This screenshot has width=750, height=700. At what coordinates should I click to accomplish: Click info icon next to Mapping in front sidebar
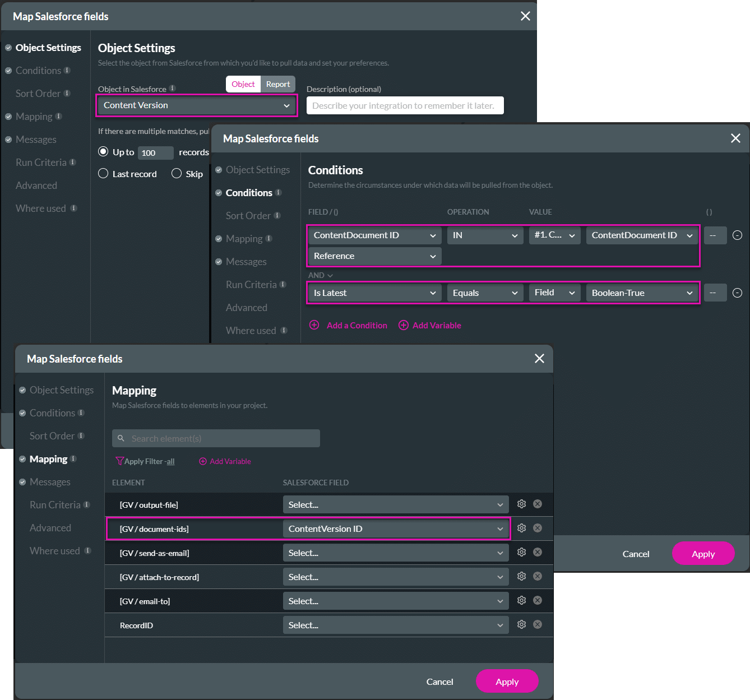(73, 458)
